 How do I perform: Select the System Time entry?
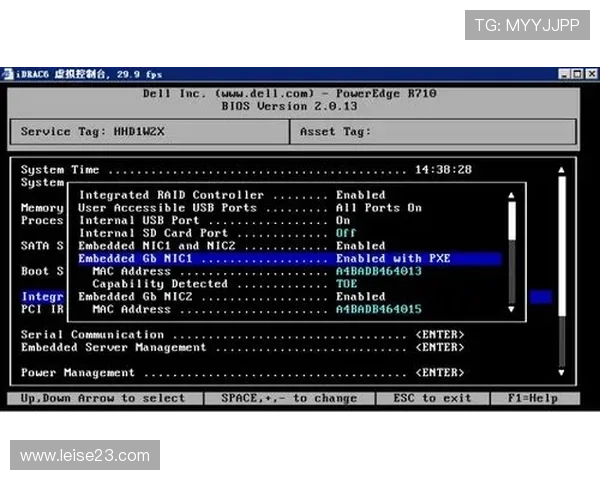click(x=246, y=170)
